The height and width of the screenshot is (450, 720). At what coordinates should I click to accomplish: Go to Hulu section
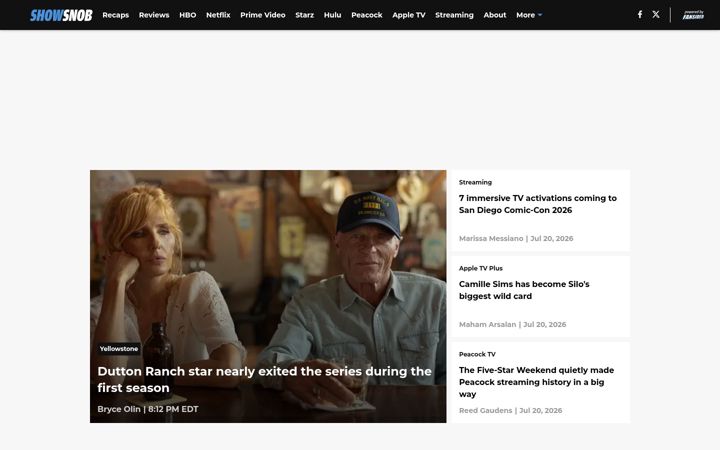coord(332,15)
